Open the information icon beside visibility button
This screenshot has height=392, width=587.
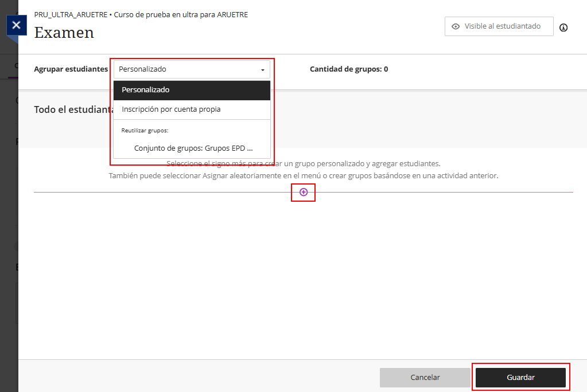(x=563, y=28)
